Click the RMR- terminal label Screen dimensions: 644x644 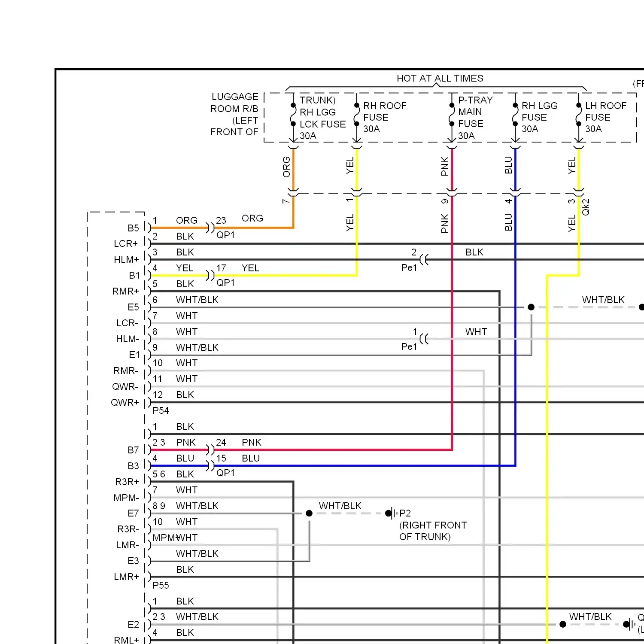click(126, 371)
